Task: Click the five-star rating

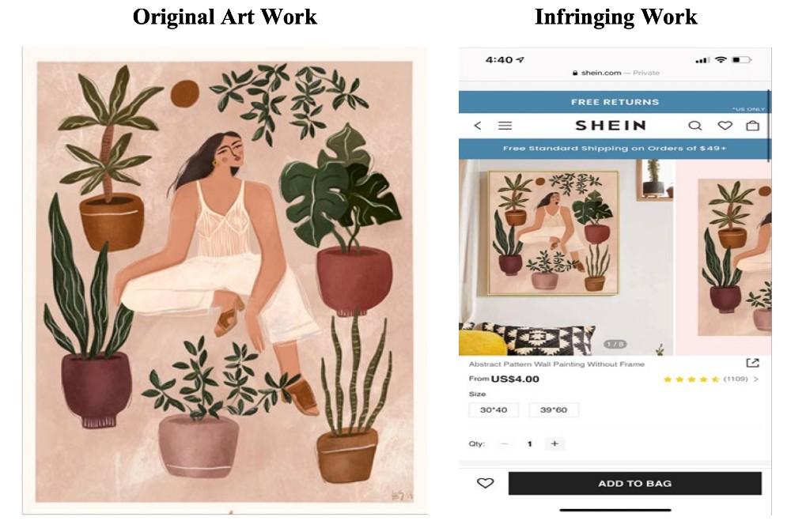Action: coord(691,379)
